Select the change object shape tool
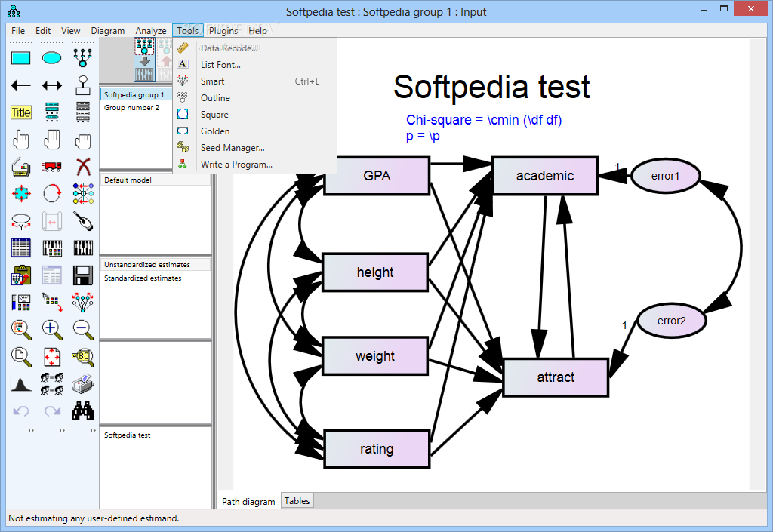The height and width of the screenshot is (532, 773). pyautogui.click(x=20, y=194)
